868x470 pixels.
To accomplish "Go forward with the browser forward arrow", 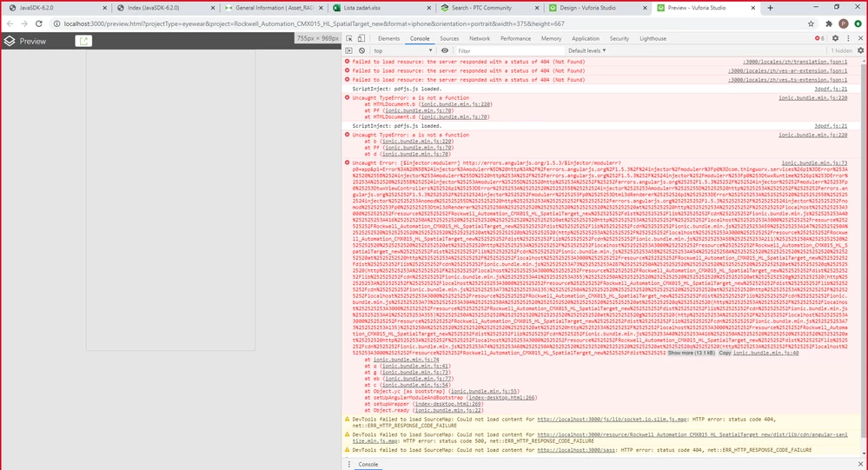I will [24, 23].
